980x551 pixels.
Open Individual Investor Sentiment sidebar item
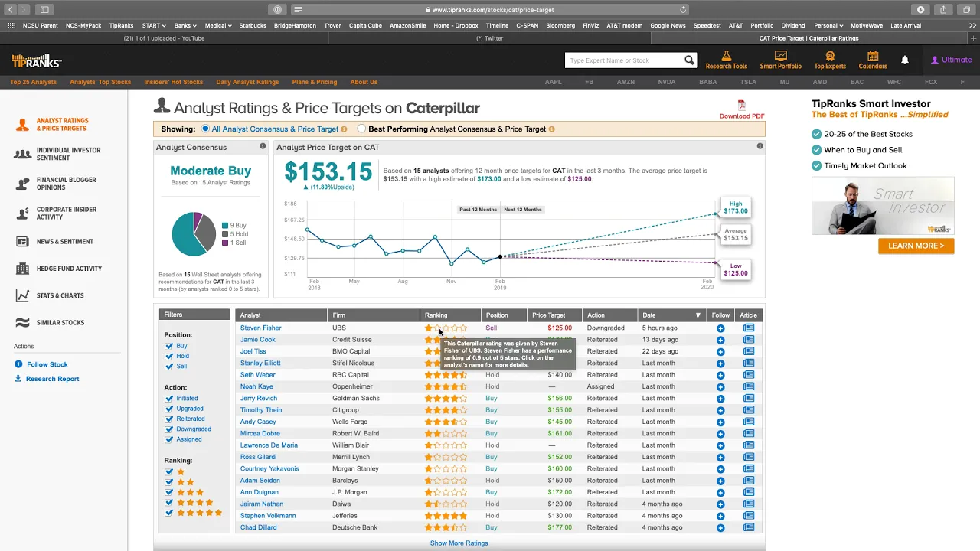(60, 155)
